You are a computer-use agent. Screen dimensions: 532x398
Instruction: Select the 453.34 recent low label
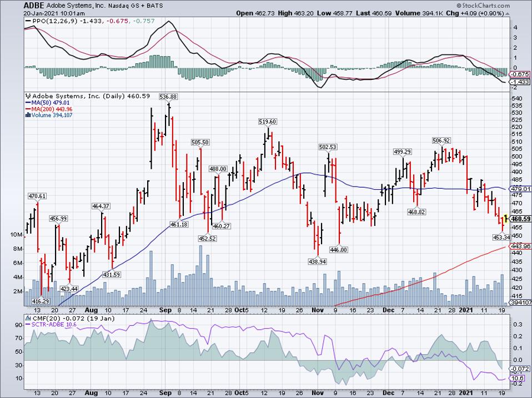click(x=501, y=237)
